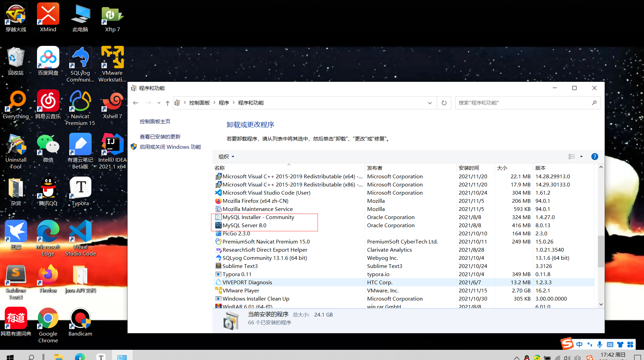644x360 pixels.
Task: Click the 控制面板 breadcrumb segment
Action: point(200,103)
